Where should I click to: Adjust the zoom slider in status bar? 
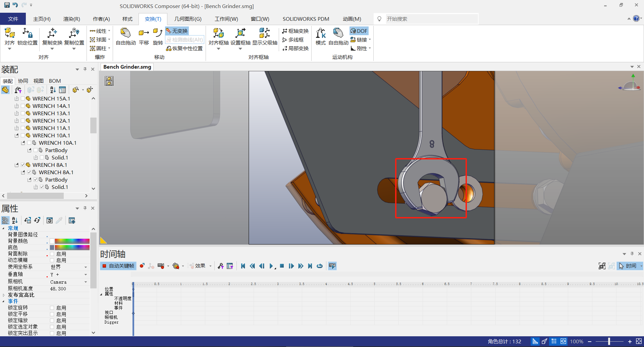(609, 341)
